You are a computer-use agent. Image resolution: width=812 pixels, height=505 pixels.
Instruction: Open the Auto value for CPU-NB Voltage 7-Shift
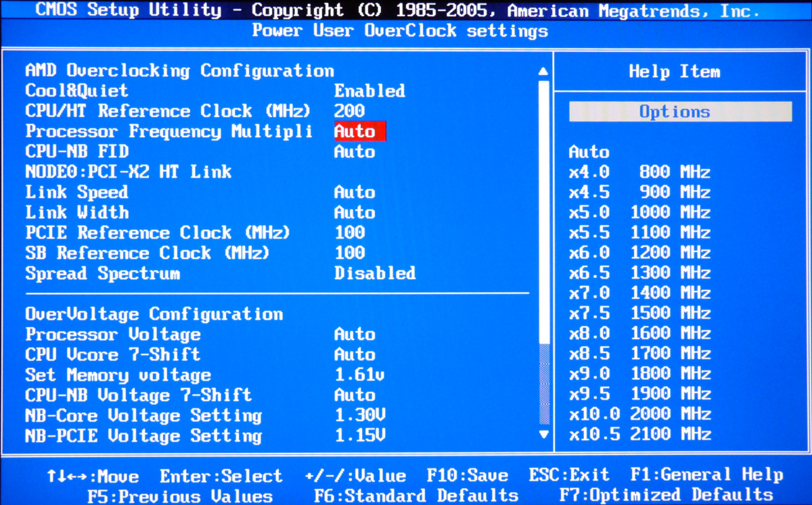355,395
